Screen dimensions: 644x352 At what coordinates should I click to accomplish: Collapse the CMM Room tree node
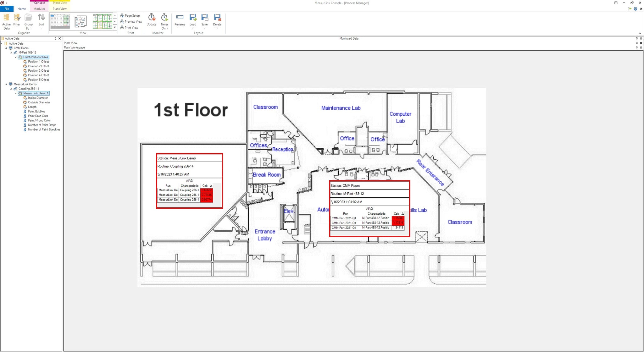pyautogui.click(x=6, y=48)
